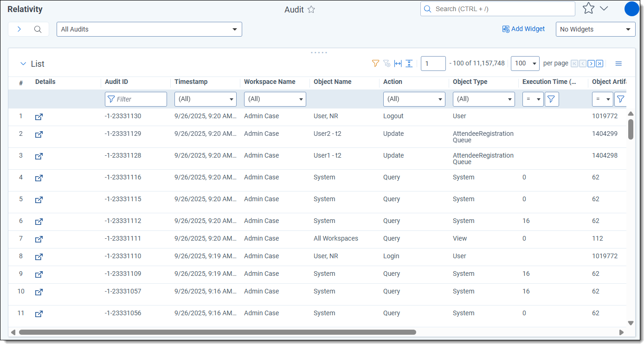644x344 pixels.
Task: Expand the left sidebar panel arrow
Action: [19, 29]
